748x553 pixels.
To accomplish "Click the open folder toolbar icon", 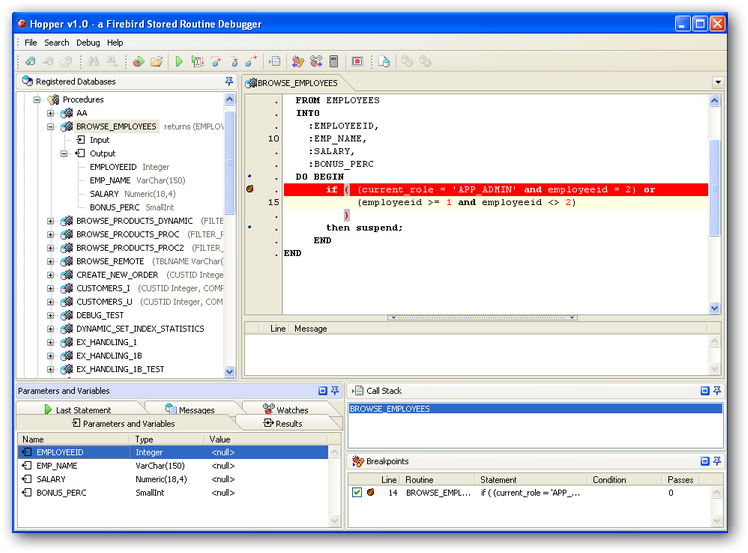I will coord(156,61).
